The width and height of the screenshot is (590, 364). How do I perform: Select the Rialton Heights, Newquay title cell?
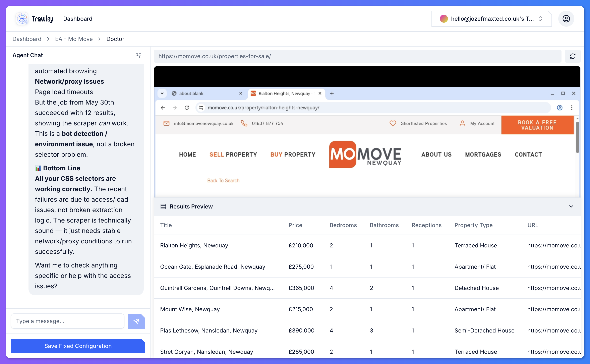194,245
